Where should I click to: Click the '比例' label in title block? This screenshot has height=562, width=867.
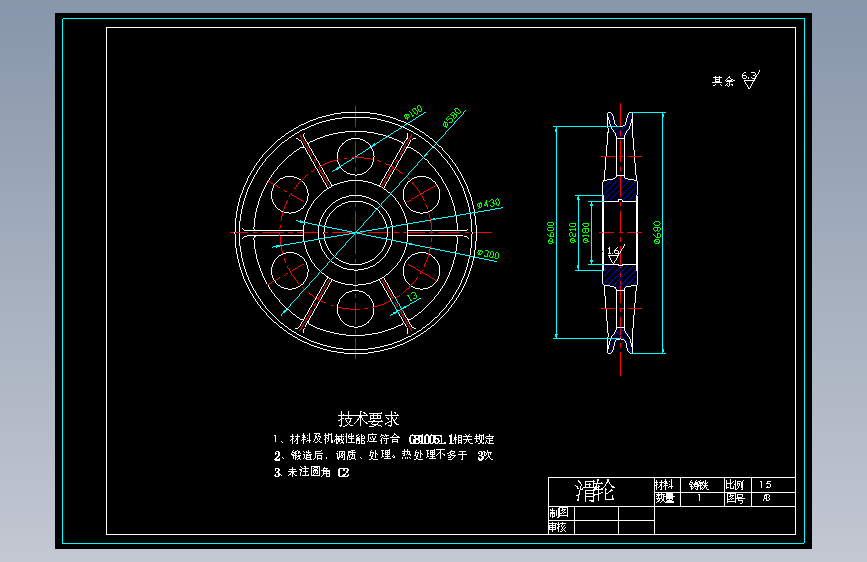(735, 485)
